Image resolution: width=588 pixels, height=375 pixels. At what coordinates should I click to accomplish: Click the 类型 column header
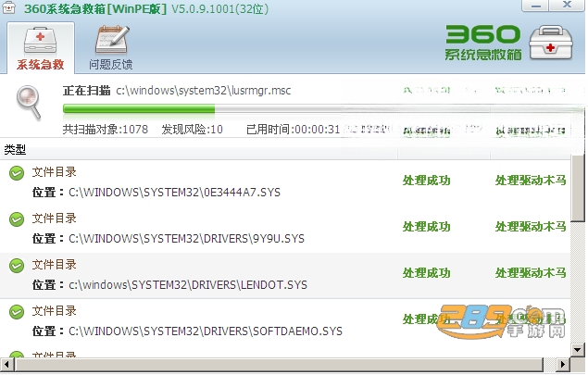pyautogui.click(x=15, y=150)
